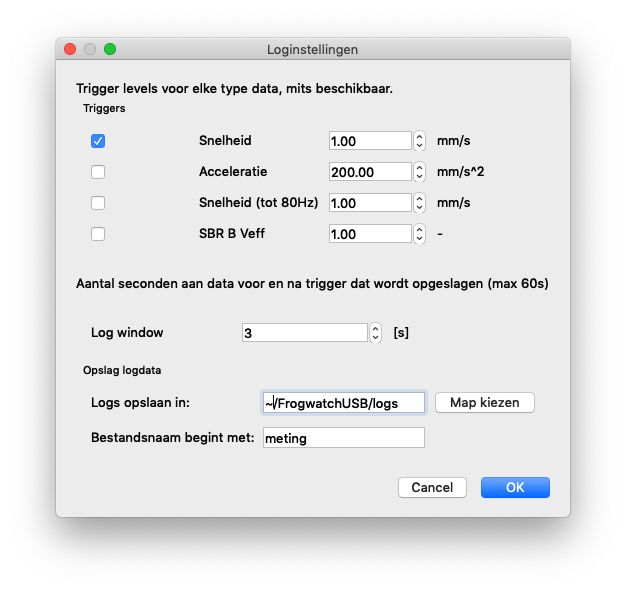
Task: Click the Logs opslaan in path field
Action: pos(344,403)
